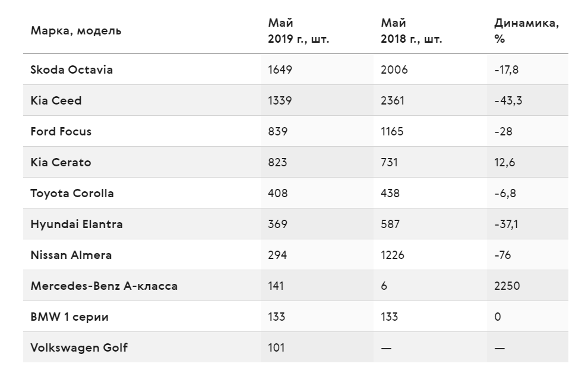Click the BMW 1 серии entry
Image resolution: width=588 pixels, height=392 pixels.
click(69, 317)
